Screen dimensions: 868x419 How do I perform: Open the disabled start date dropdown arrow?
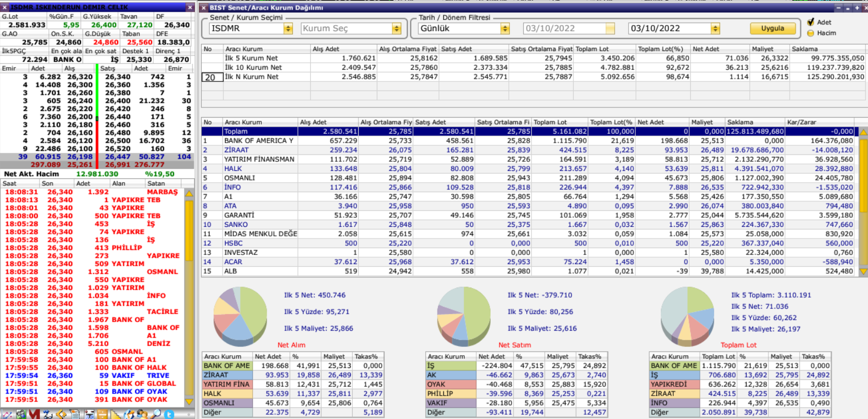coord(610,28)
